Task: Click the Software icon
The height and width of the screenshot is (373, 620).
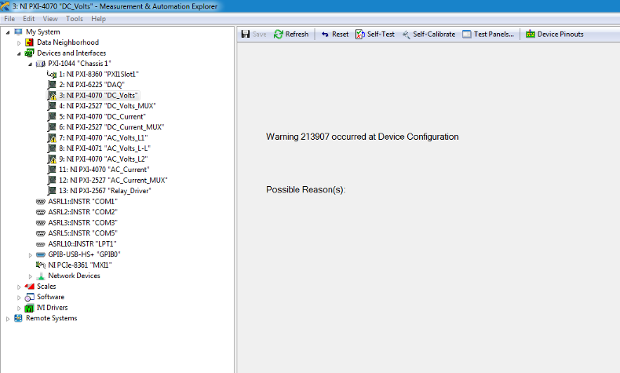Action: click(29, 297)
